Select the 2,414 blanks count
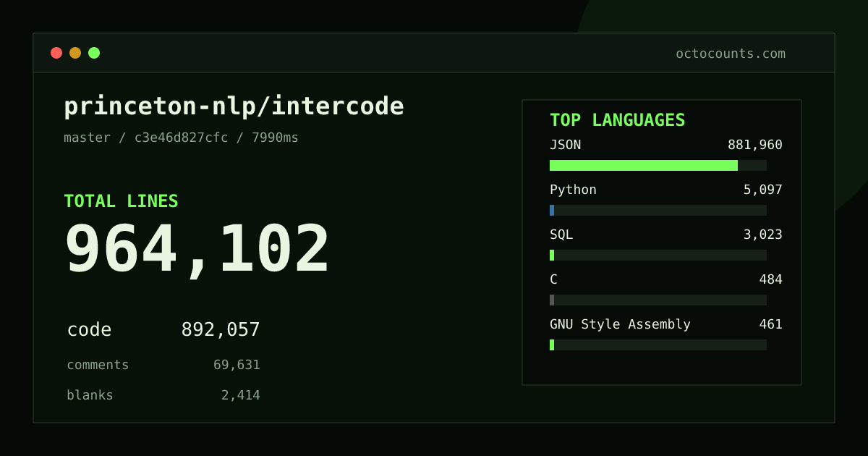This screenshot has width=868, height=456. 240,395
